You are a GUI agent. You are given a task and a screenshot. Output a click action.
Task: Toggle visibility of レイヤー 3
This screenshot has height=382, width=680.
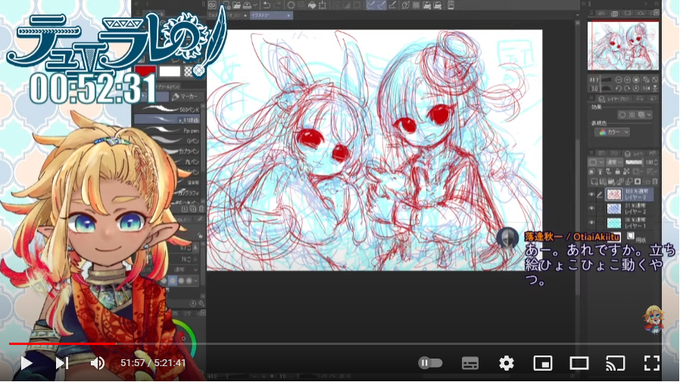click(591, 195)
